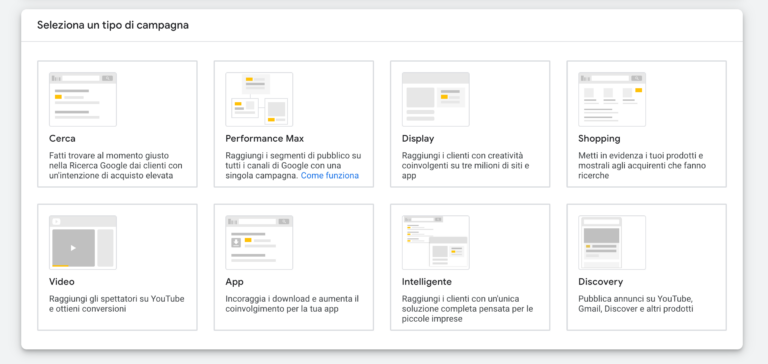Choose the Intelligente campaign title

click(427, 282)
